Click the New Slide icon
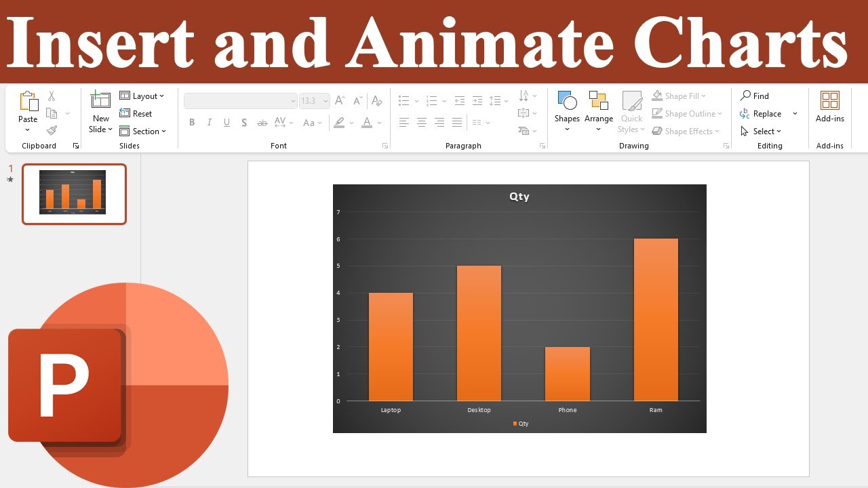The height and width of the screenshot is (488, 868). coord(100,100)
